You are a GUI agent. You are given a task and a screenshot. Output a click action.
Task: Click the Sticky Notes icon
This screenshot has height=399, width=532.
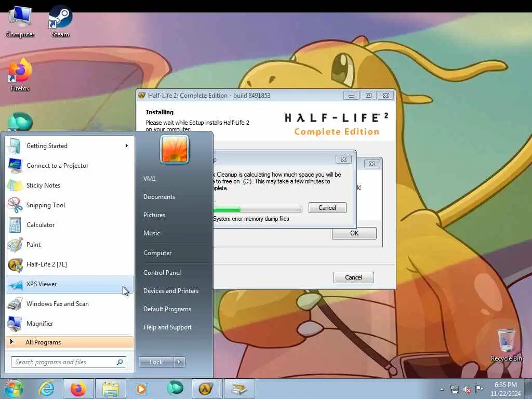coord(15,185)
